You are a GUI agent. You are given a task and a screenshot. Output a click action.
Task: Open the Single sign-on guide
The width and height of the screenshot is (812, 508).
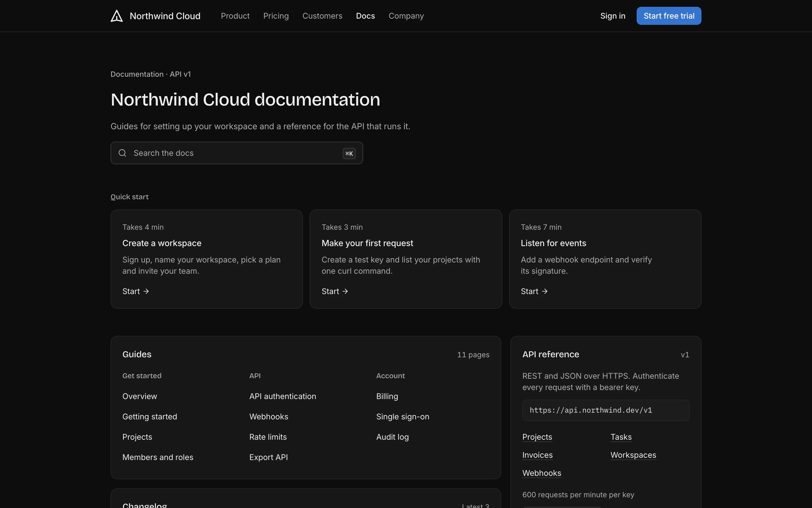[403, 417]
